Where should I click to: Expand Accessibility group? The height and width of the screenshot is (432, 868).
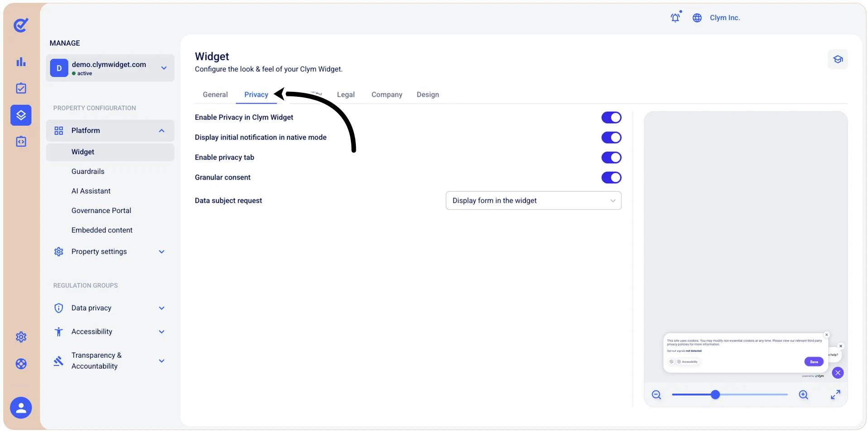pos(110,332)
